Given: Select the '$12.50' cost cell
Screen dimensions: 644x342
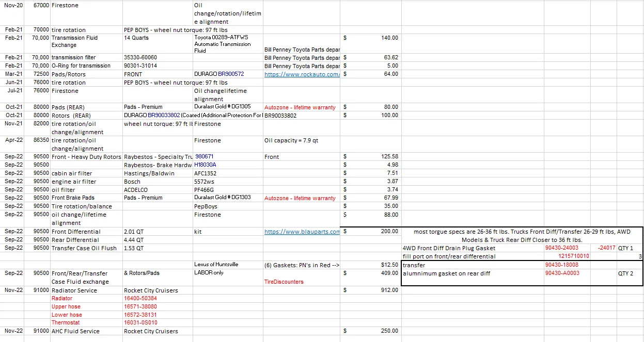Looking at the screenshot, I should click(370, 265).
